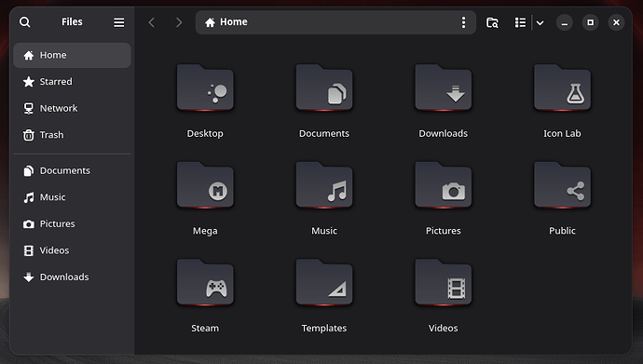Open the path bar three-dot menu

[x=463, y=22]
